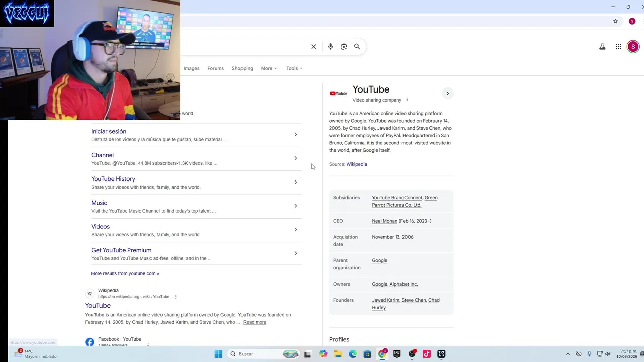Screen dimensions: 644x362
Task: Open the Iniciar sesión link
Action: tap(109, 131)
